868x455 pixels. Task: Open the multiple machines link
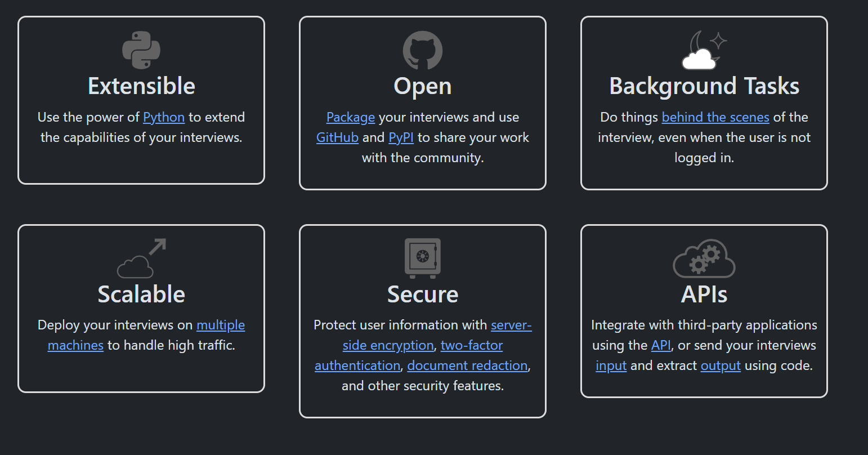point(220,325)
